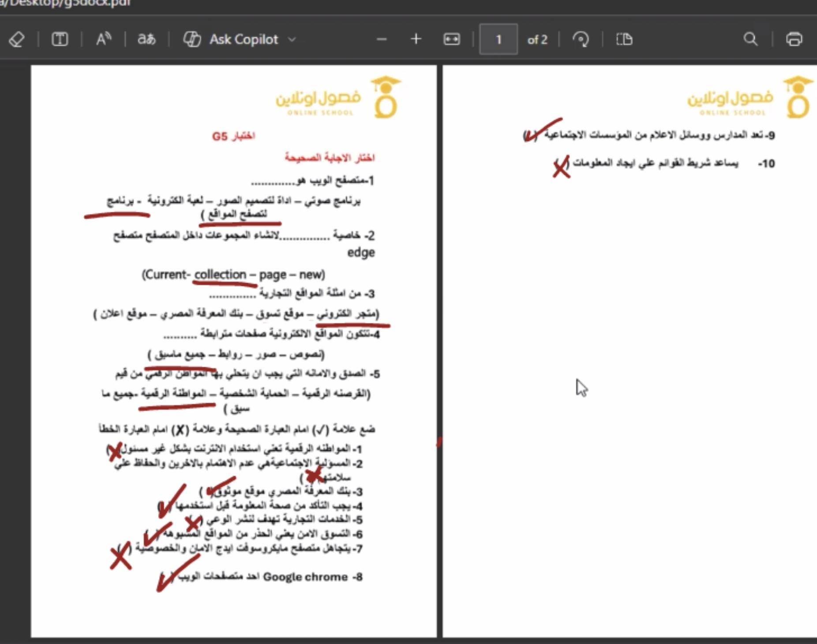Screen dimensions: 817x644
Task: Rotate the PDF page
Action: (x=581, y=39)
